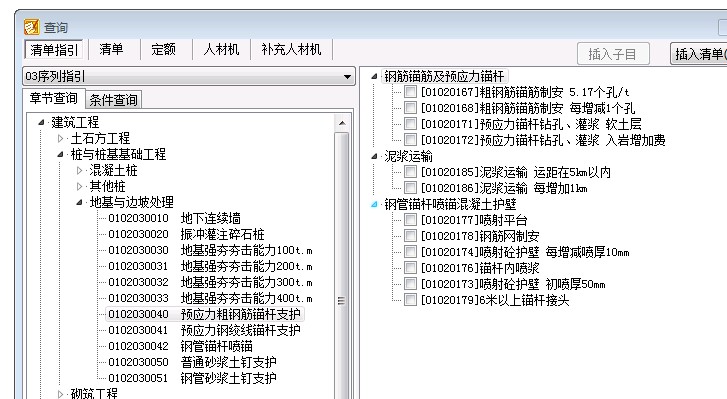
Task: Click the 插入清单 button
Action: click(x=698, y=54)
